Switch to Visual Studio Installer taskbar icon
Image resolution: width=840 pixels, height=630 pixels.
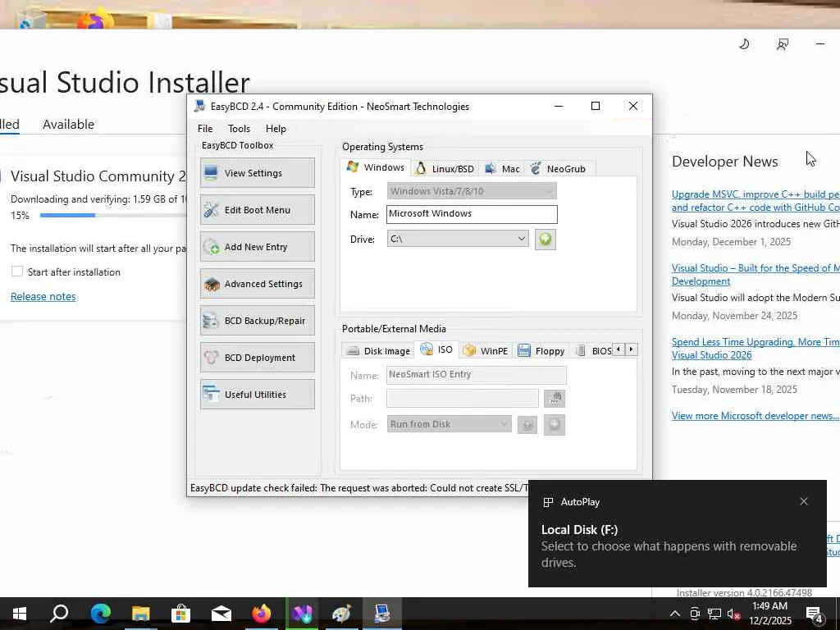tap(302, 614)
